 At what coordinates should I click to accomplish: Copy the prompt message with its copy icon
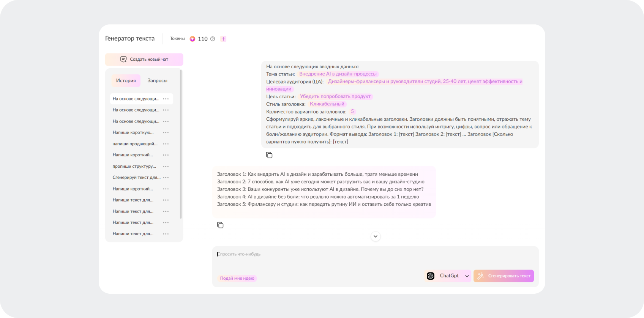tap(269, 155)
